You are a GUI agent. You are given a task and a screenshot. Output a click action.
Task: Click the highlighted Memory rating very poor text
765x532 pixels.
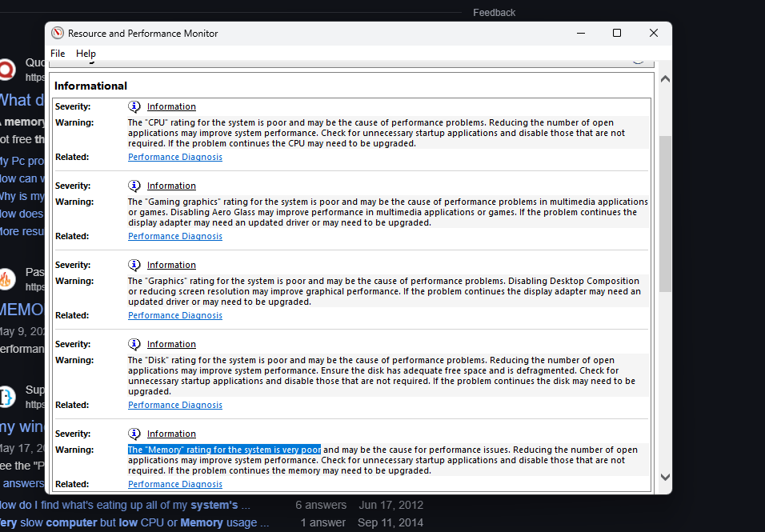coord(224,450)
